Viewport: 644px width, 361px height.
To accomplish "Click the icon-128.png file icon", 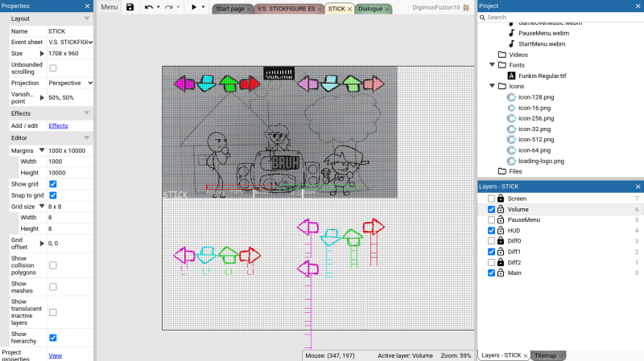I will tap(511, 97).
